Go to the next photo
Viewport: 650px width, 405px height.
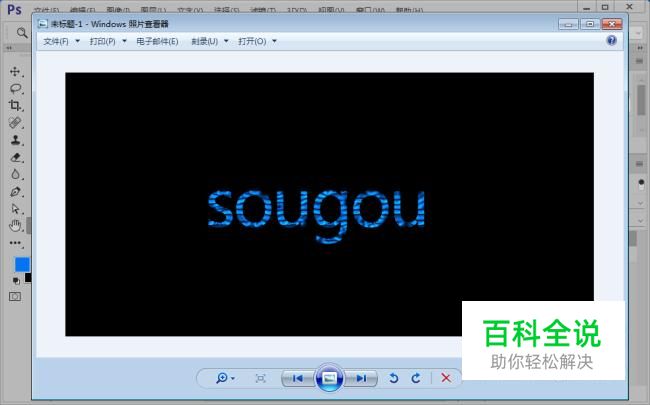click(x=361, y=378)
